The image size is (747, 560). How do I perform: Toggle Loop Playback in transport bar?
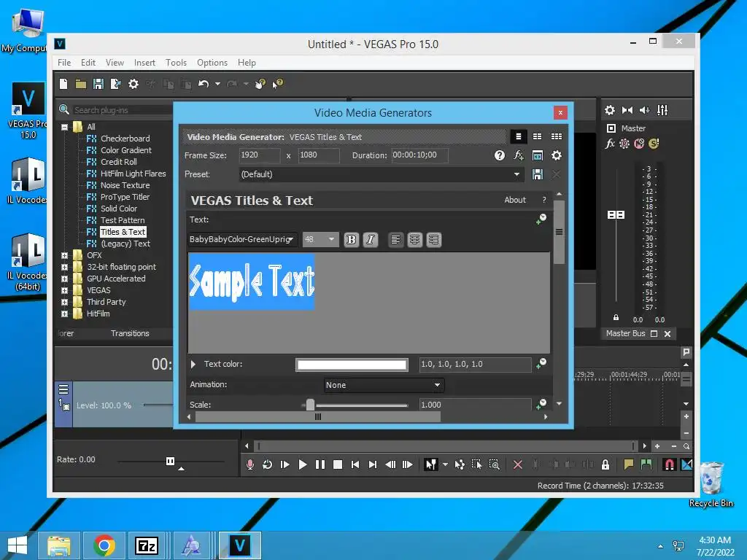tap(267, 464)
